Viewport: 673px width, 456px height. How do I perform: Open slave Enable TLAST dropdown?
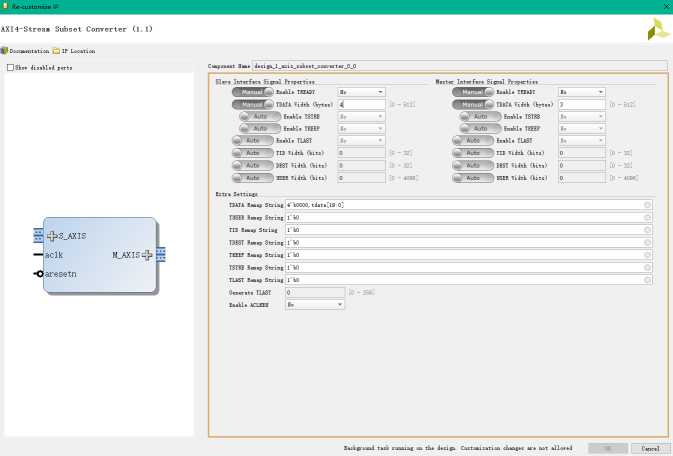point(361,140)
